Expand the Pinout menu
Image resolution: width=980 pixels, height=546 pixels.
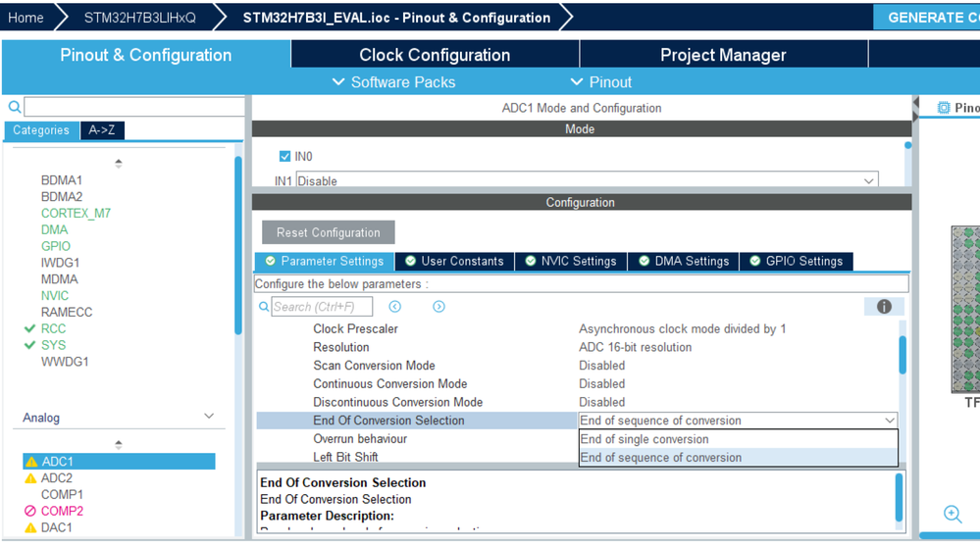point(601,82)
